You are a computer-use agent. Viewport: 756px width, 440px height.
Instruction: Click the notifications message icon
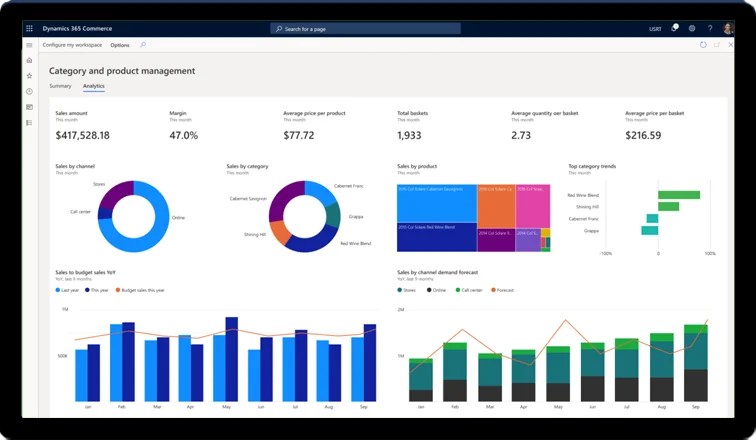tap(675, 28)
